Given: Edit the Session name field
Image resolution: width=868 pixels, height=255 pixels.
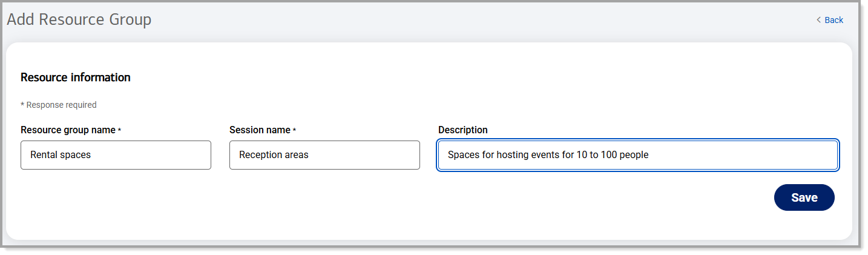Looking at the screenshot, I should coord(324,155).
